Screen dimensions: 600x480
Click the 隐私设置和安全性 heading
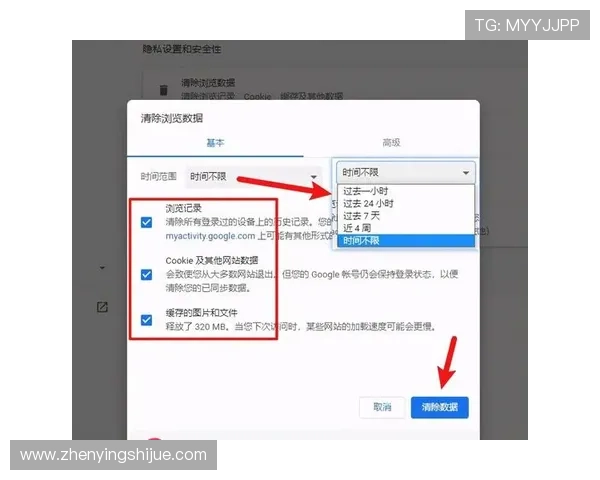click(x=182, y=49)
